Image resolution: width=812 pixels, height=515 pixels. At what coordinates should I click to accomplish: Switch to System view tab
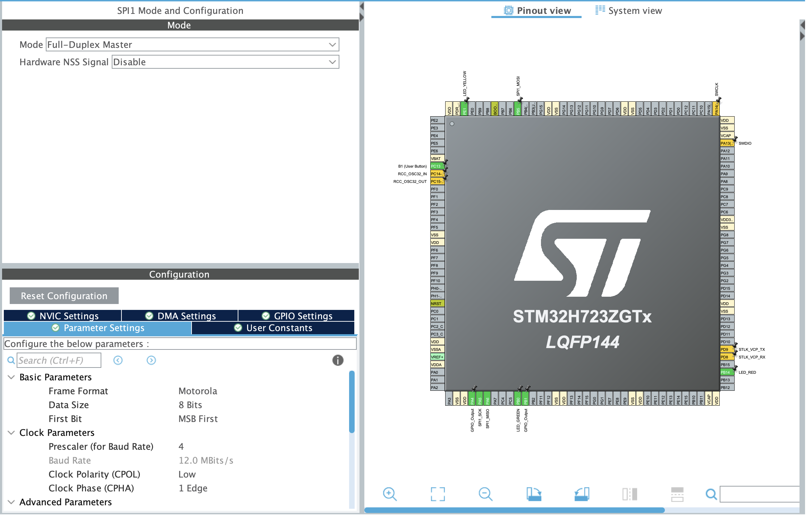pos(628,11)
